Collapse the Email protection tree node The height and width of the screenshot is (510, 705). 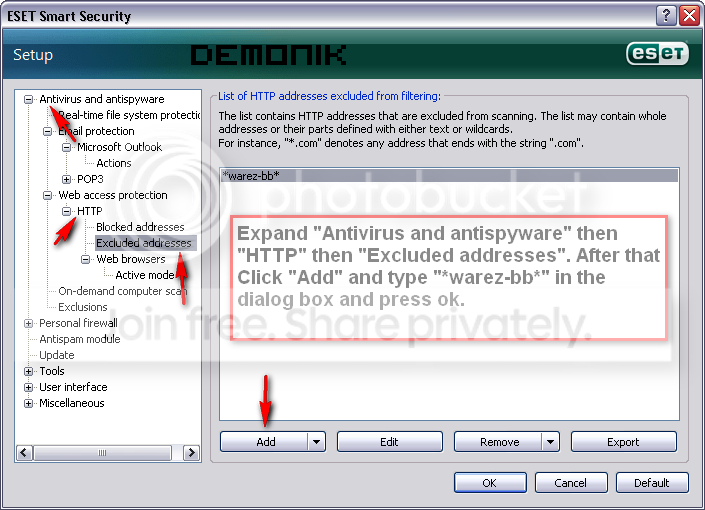(47, 131)
